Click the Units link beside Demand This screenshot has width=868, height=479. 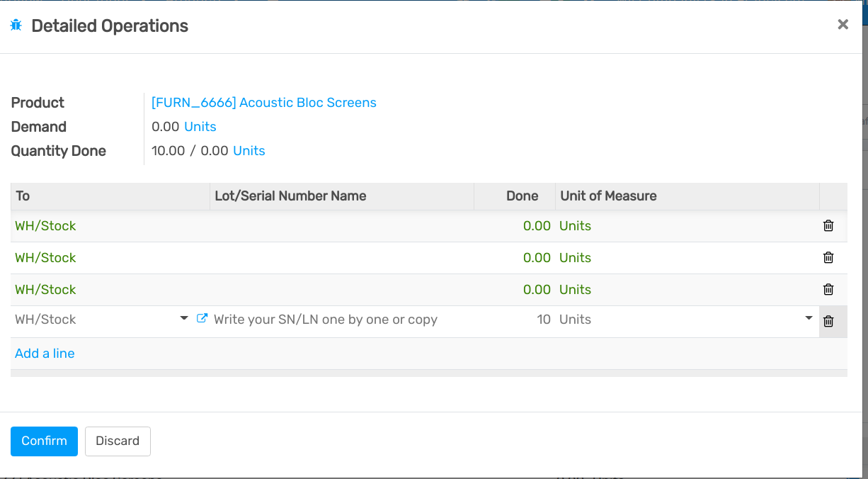200,127
